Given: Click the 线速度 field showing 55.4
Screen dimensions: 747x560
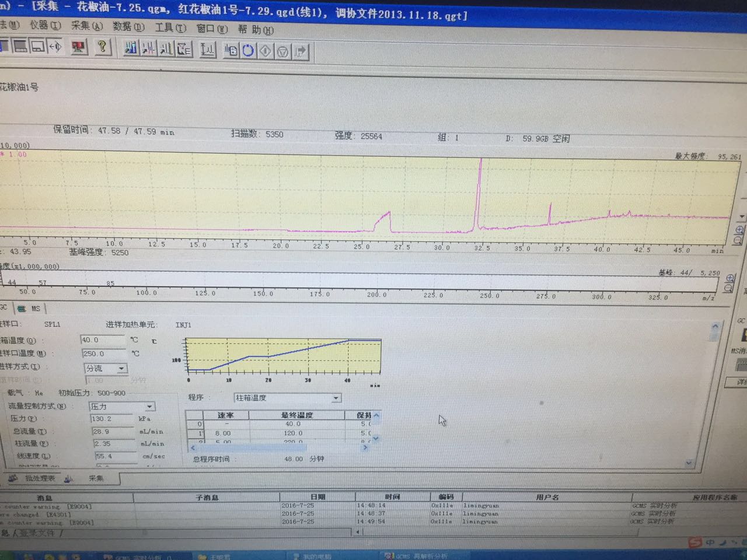Looking at the screenshot, I should point(116,456).
